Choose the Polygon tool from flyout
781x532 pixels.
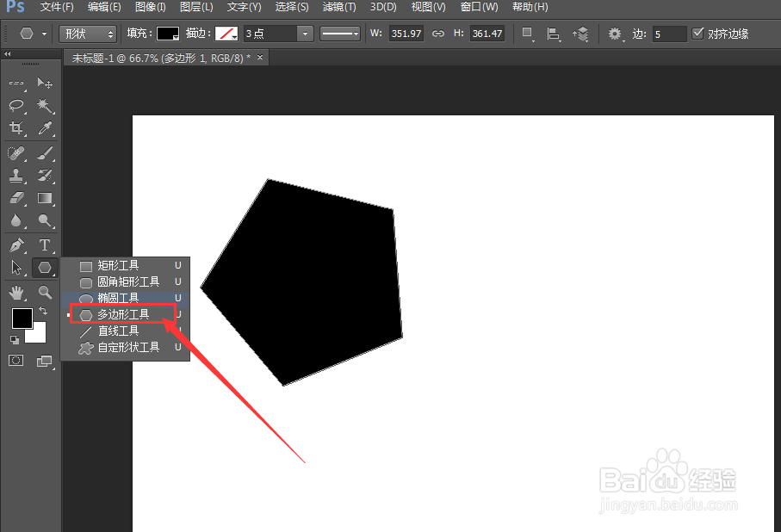[125, 314]
